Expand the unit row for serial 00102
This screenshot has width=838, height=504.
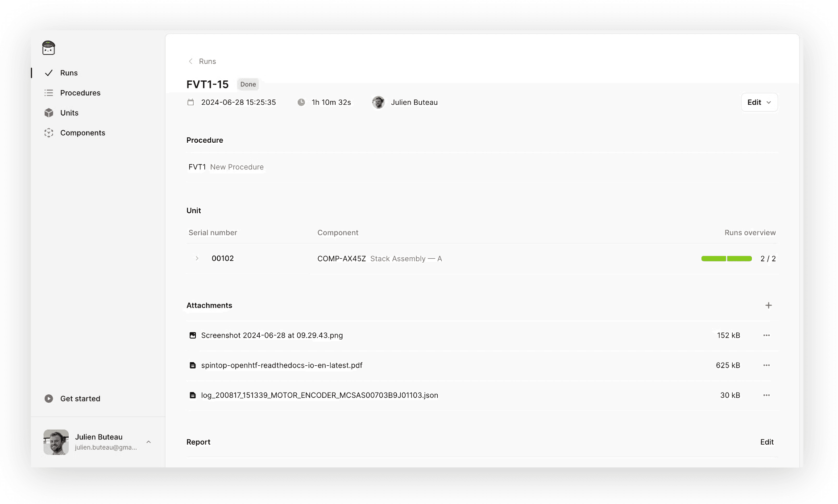tap(196, 258)
